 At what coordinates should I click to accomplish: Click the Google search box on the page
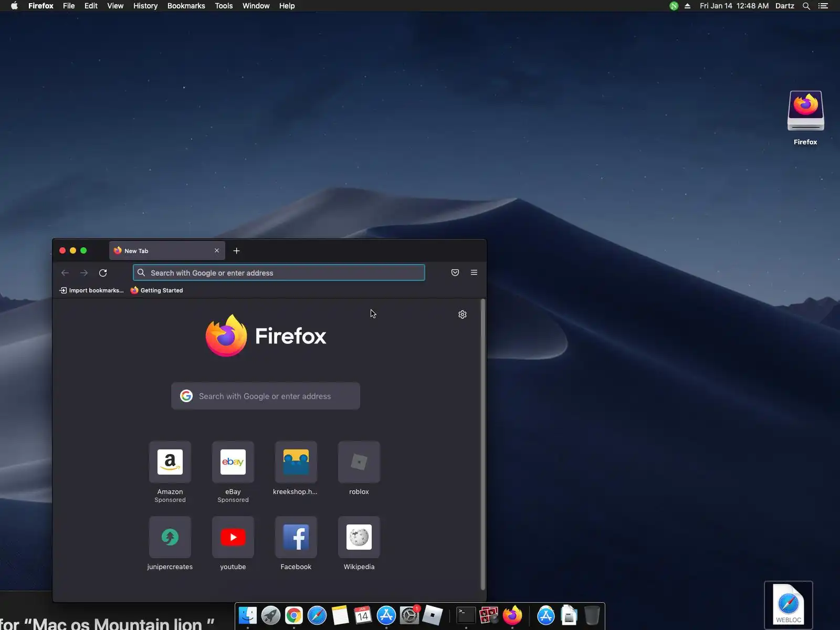266,396
